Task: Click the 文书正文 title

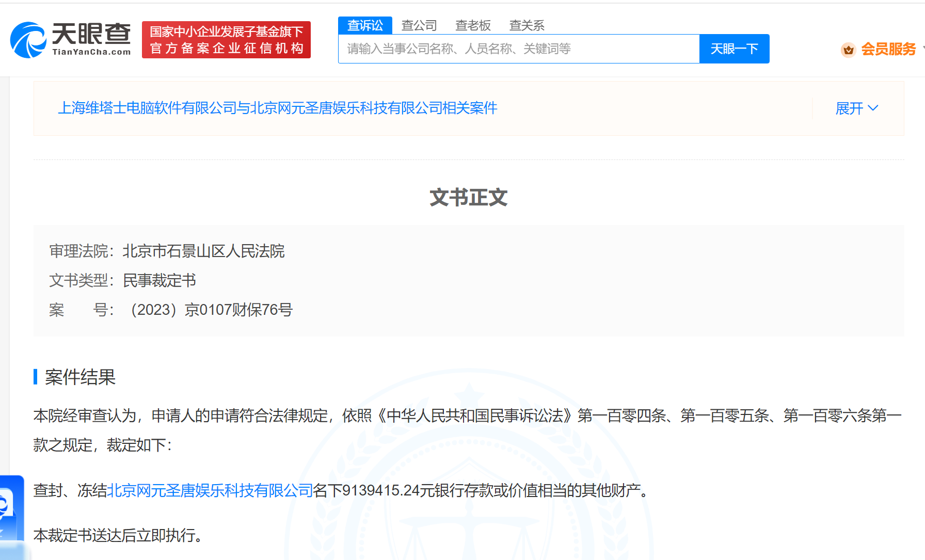Action: coord(469,198)
